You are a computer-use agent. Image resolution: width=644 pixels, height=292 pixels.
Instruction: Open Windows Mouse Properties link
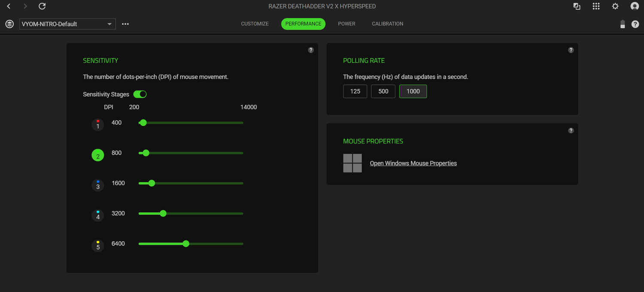(x=413, y=163)
